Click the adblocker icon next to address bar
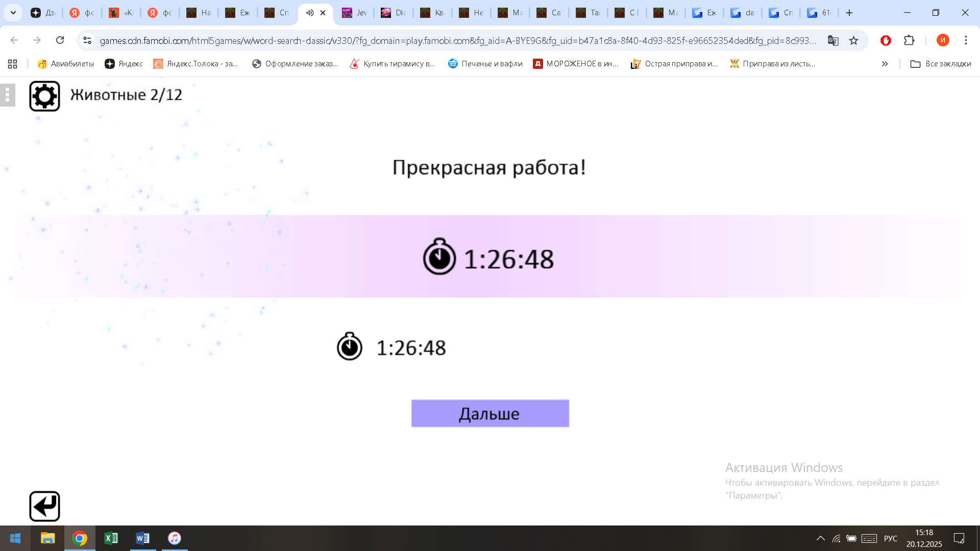The height and width of the screenshot is (551, 980). coord(886,40)
